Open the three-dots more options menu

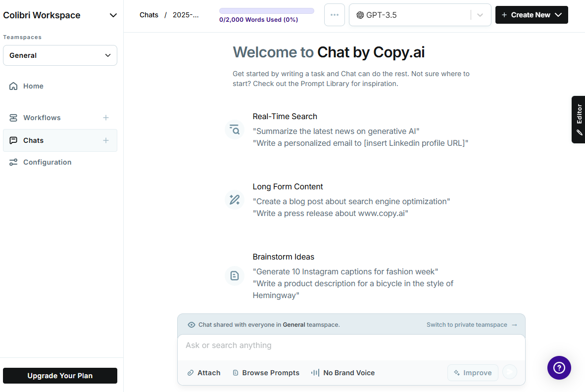pyautogui.click(x=335, y=15)
